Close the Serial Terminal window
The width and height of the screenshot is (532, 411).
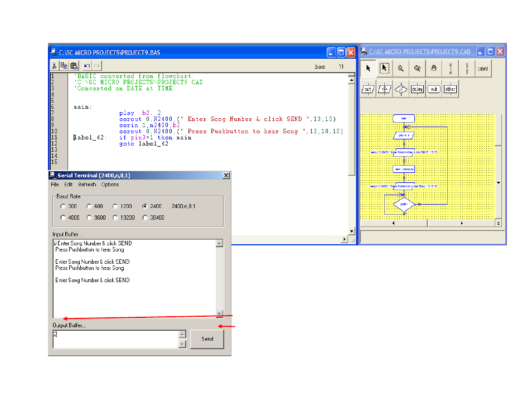pyautogui.click(x=226, y=176)
